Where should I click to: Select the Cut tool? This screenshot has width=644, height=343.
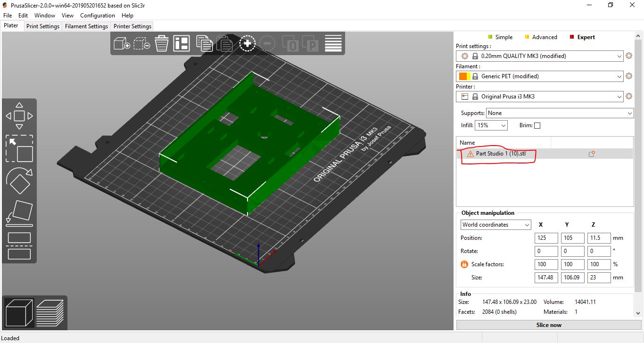[x=19, y=245]
